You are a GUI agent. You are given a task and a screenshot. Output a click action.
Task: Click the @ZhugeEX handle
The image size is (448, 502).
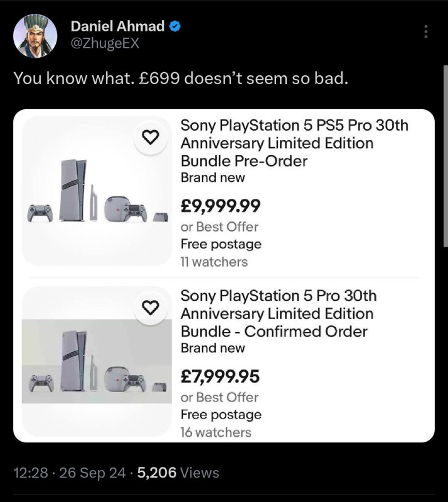click(105, 43)
